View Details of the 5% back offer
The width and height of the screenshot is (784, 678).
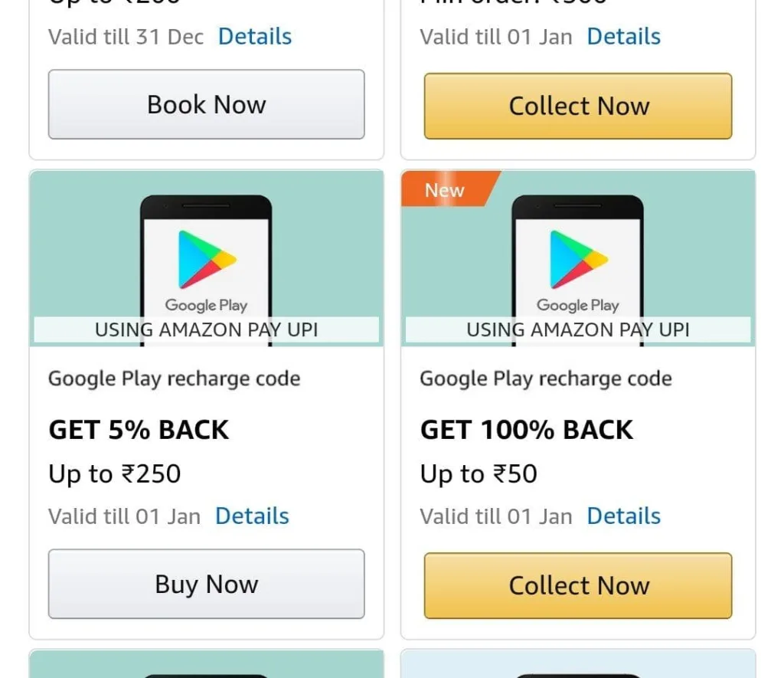click(x=252, y=516)
